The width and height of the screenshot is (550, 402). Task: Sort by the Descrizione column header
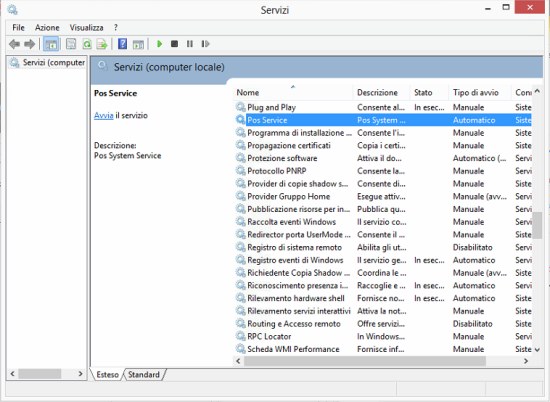click(x=381, y=93)
